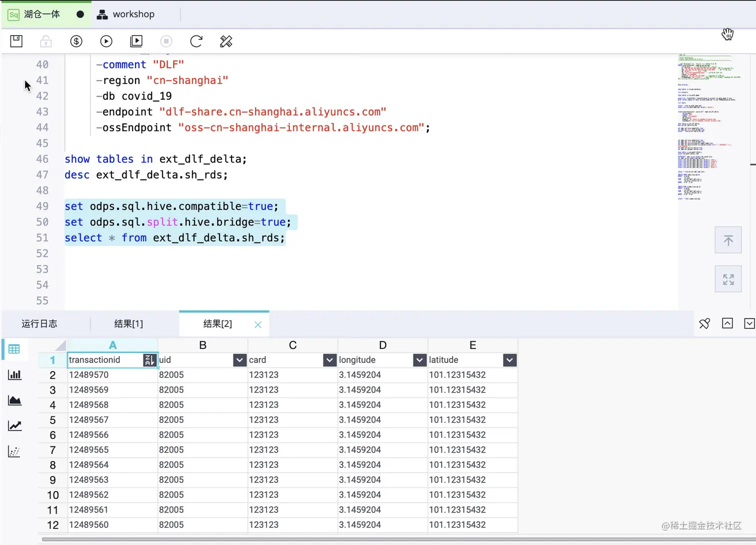Run the query with the play icon
The width and height of the screenshot is (756, 545).
tap(106, 41)
